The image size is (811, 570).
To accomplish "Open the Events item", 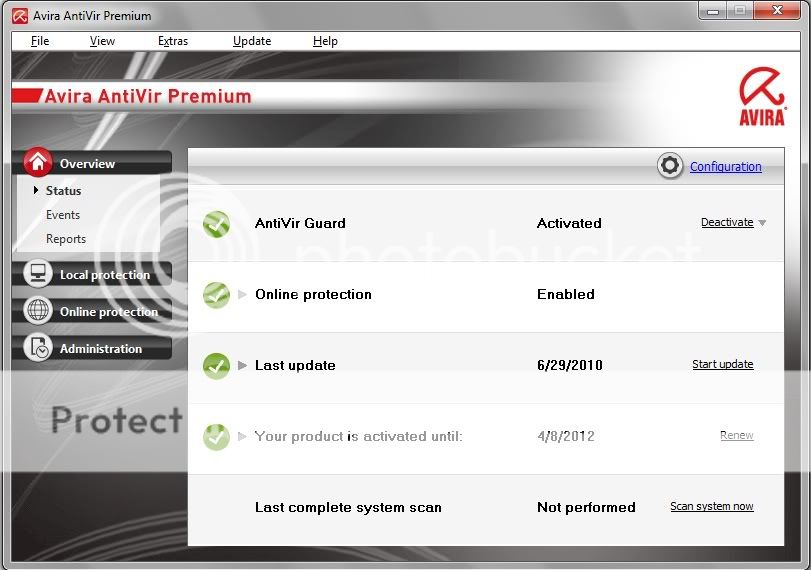I will pyautogui.click(x=63, y=215).
